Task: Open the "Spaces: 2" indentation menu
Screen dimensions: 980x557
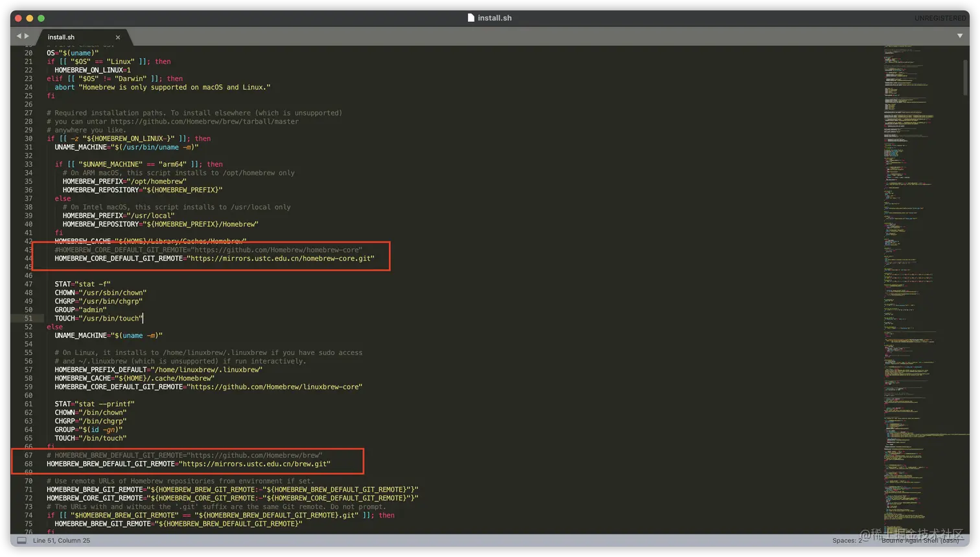Action: tap(847, 541)
